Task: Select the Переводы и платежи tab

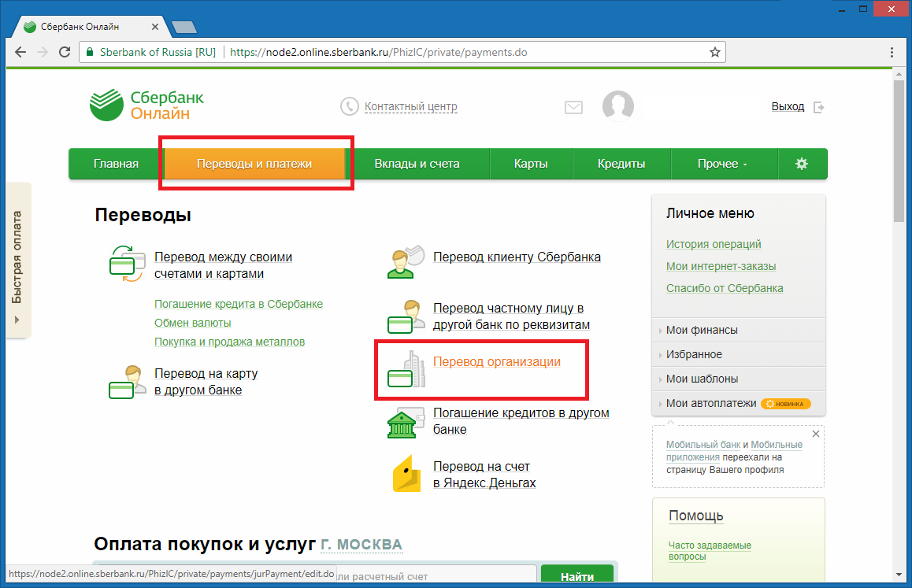Action: 254,164
